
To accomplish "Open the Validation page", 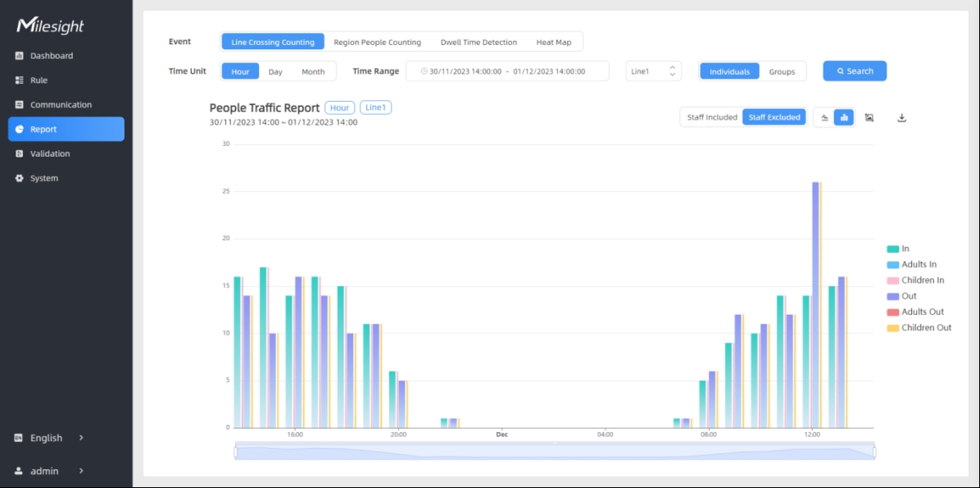I will point(50,153).
